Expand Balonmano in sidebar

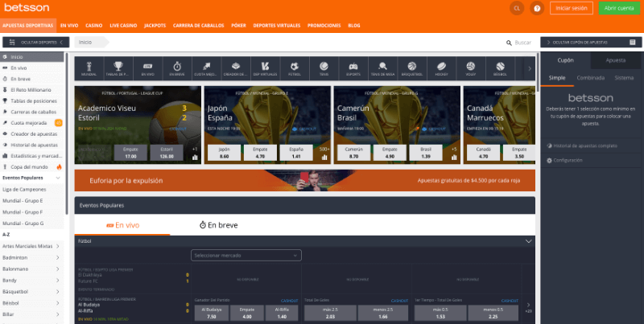pos(57,269)
